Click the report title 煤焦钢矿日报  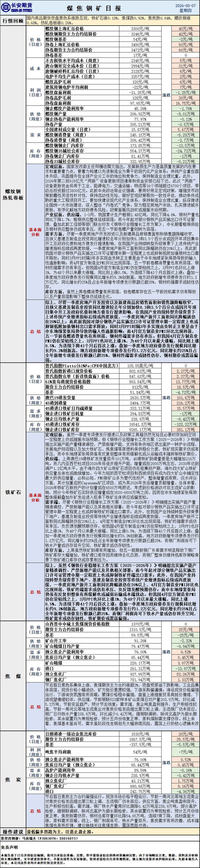[94, 8]
